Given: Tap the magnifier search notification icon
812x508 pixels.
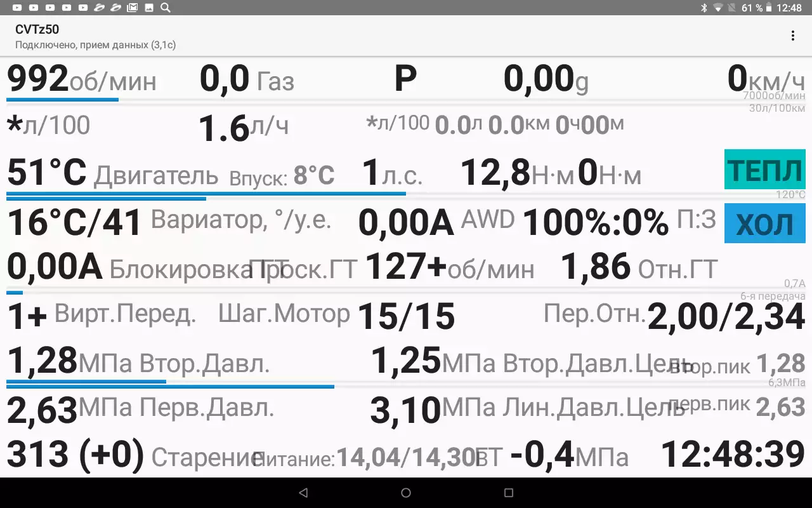Looking at the screenshot, I should pyautogui.click(x=165, y=8).
